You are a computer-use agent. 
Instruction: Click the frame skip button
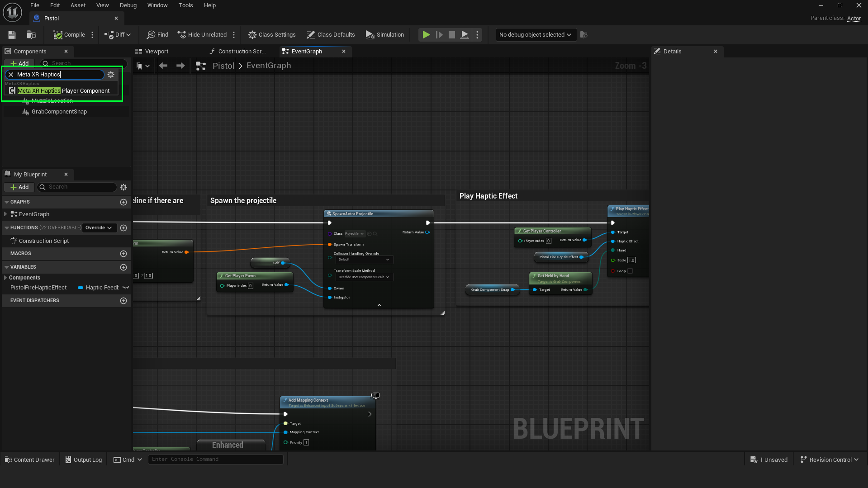(x=439, y=35)
